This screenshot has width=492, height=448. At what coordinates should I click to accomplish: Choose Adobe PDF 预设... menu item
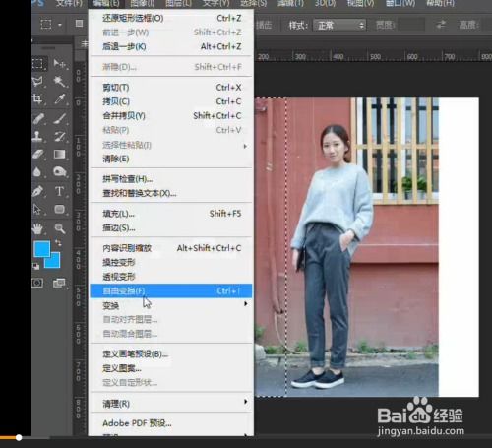[171, 423]
